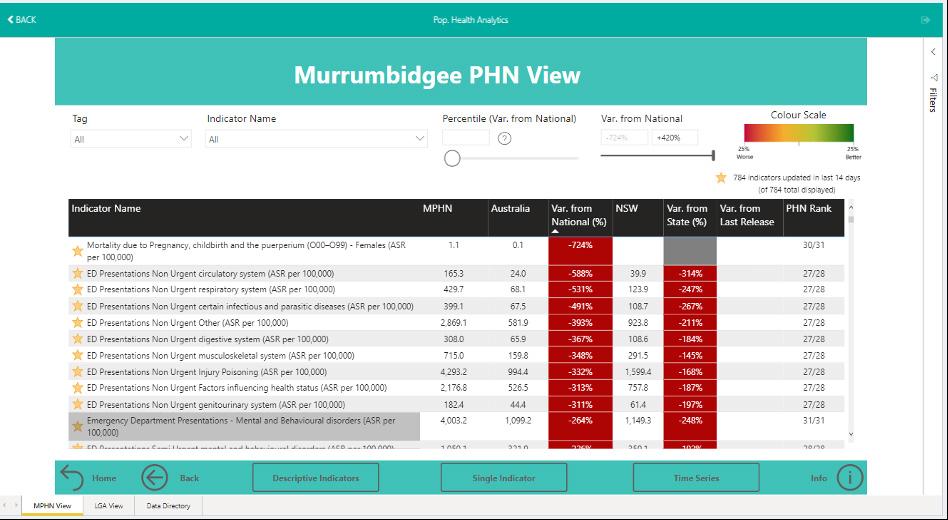The image size is (948, 520).
Task: Click star on Mental and Behavioural disorders row
Action: 77,426
